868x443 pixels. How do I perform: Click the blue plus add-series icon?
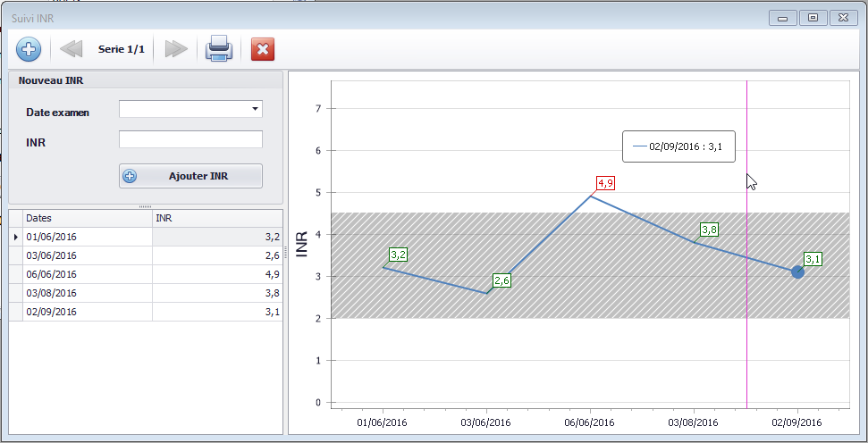(x=29, y=49)
